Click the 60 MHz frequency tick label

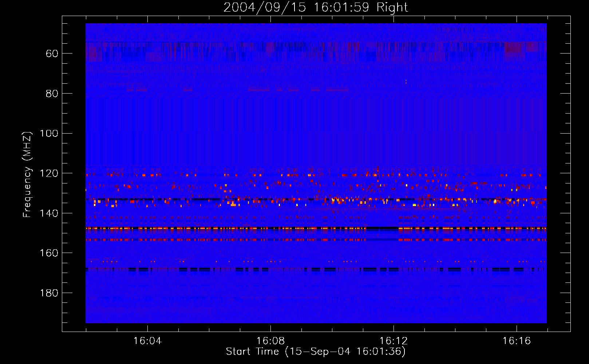tap(52, 54)
